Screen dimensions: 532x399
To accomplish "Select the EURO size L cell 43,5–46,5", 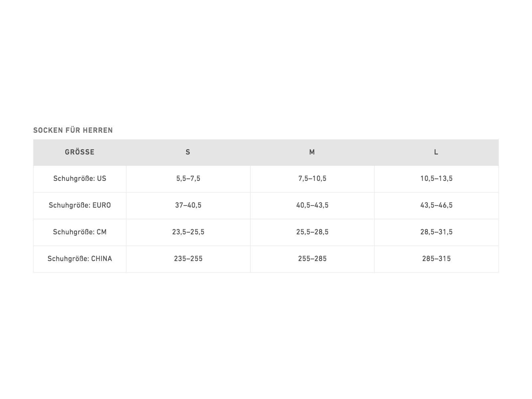I will pos(436,205).
